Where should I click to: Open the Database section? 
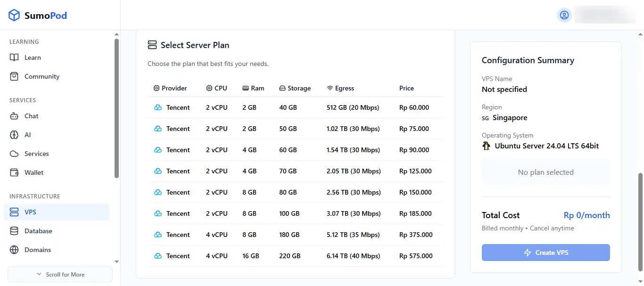point(57,231)
